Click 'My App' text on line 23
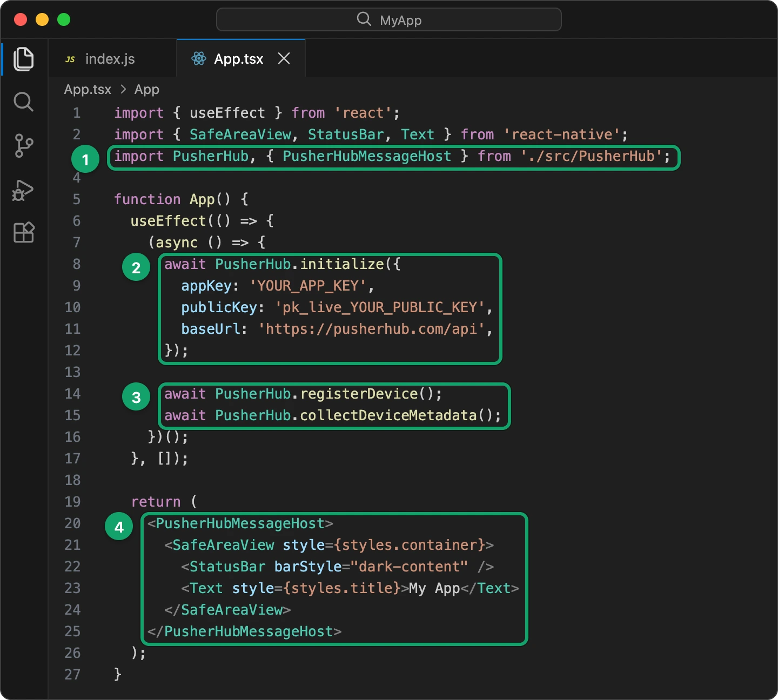The height and width of the screenshot is (700, 778). click(434, 588)
